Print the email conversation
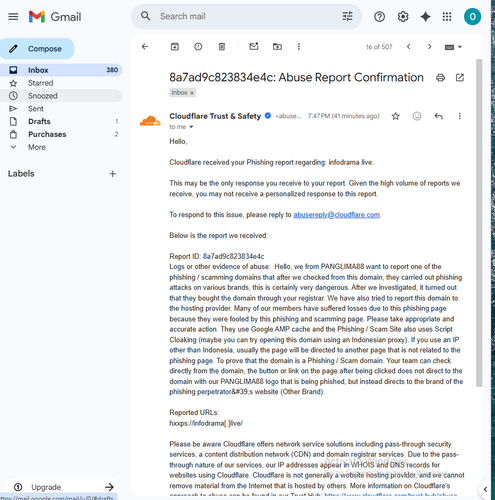Screen dimensions: 495x500 coord(440,78)
